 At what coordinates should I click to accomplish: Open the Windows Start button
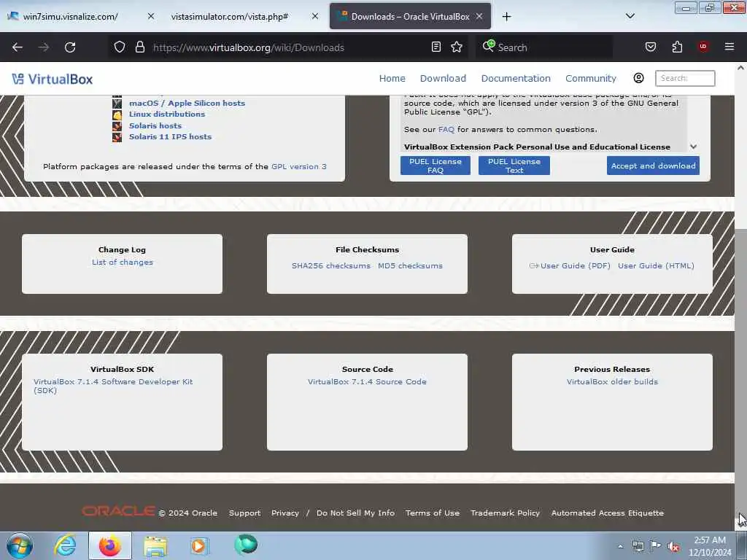pyautogui.click(x=20, y=545)
